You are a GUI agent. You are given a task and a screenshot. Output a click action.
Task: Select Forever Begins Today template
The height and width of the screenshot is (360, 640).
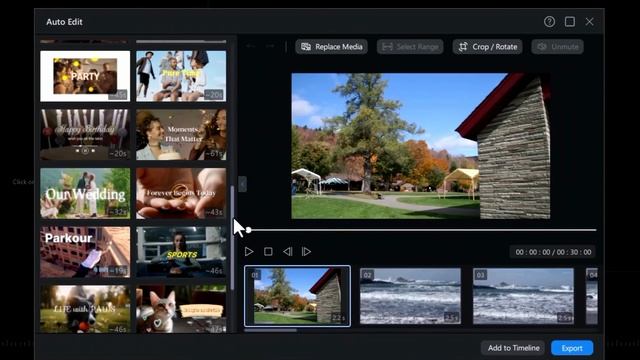181,193
